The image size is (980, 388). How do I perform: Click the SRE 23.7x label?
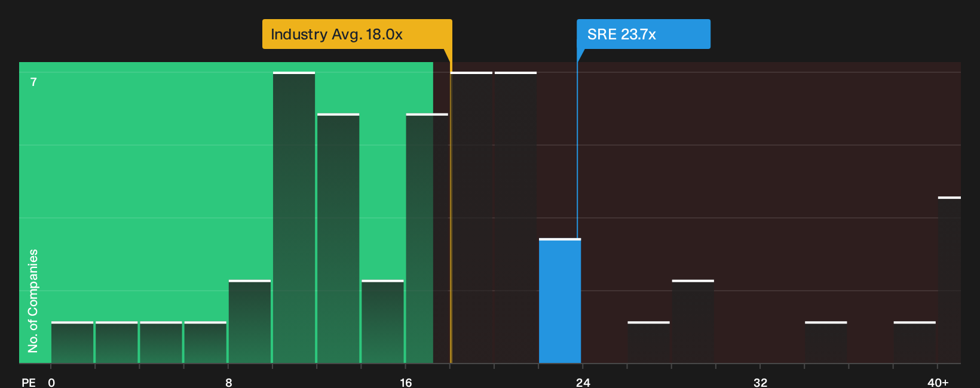[x=643, y=34]
